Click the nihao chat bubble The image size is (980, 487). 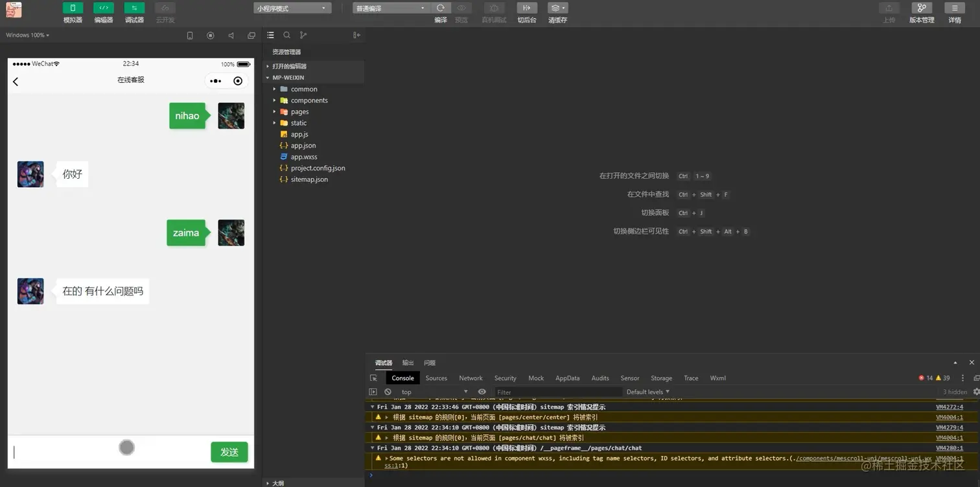(x=187, y=116)
